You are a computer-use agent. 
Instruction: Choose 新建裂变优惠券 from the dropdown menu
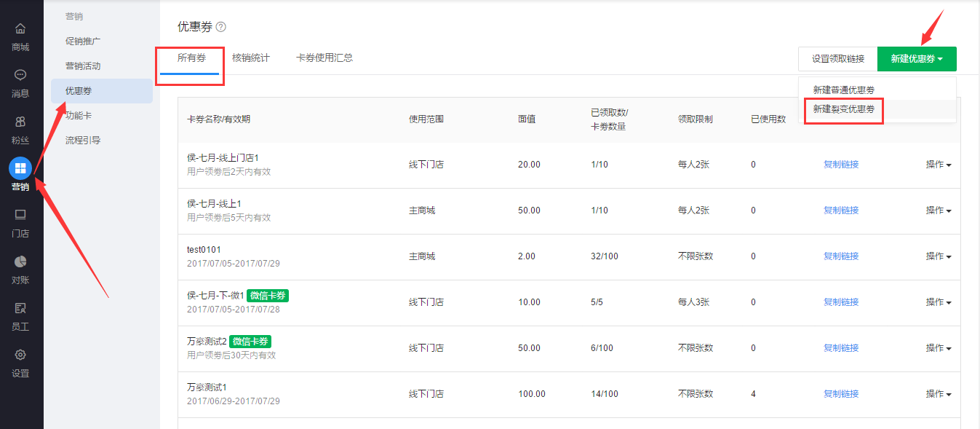(x=844, y=109)
